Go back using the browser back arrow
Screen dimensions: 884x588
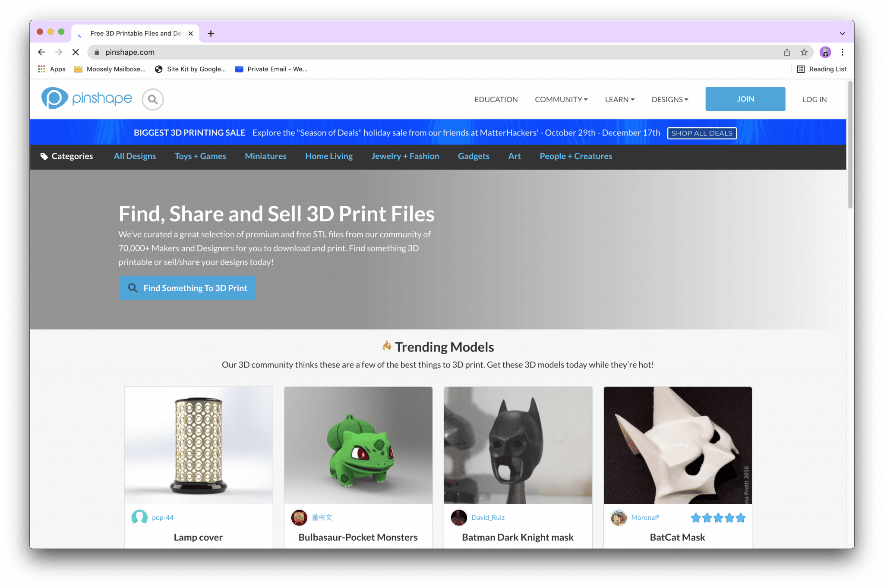tap(41, 52)
